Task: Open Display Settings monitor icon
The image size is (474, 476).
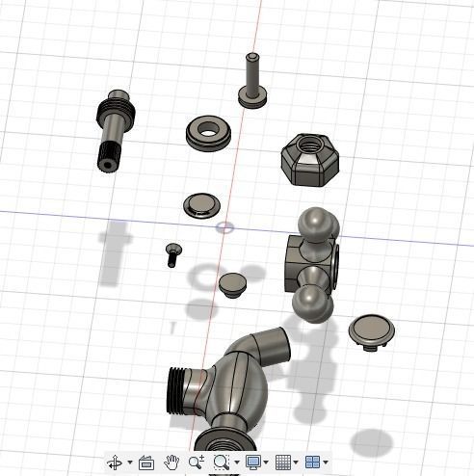Action: [x=253, y=463]
